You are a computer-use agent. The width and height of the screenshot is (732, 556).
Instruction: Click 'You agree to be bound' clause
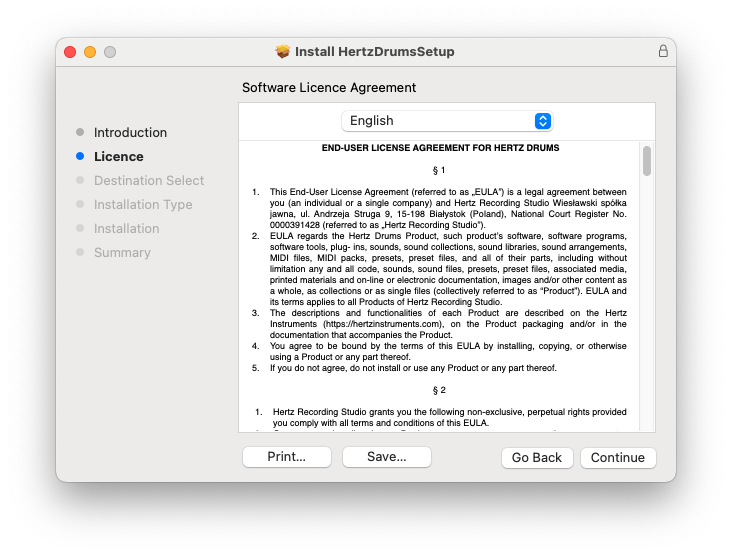448,352
